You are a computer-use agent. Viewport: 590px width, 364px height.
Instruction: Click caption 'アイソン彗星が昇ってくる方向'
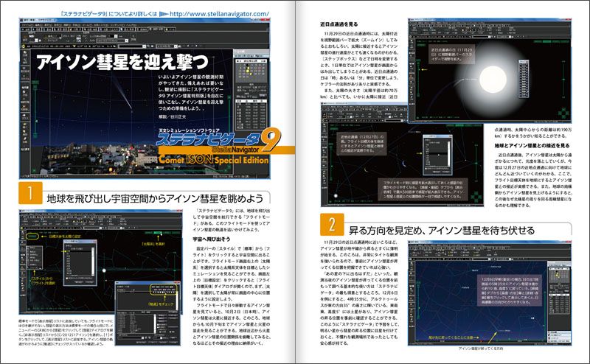pyautogui.click(x=481, y=349)
